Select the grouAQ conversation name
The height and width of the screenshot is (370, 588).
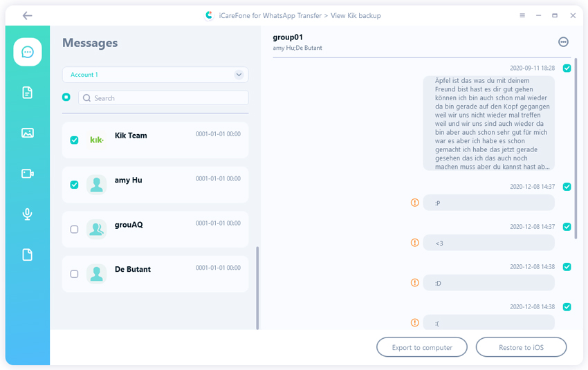(x=129, y=225)
